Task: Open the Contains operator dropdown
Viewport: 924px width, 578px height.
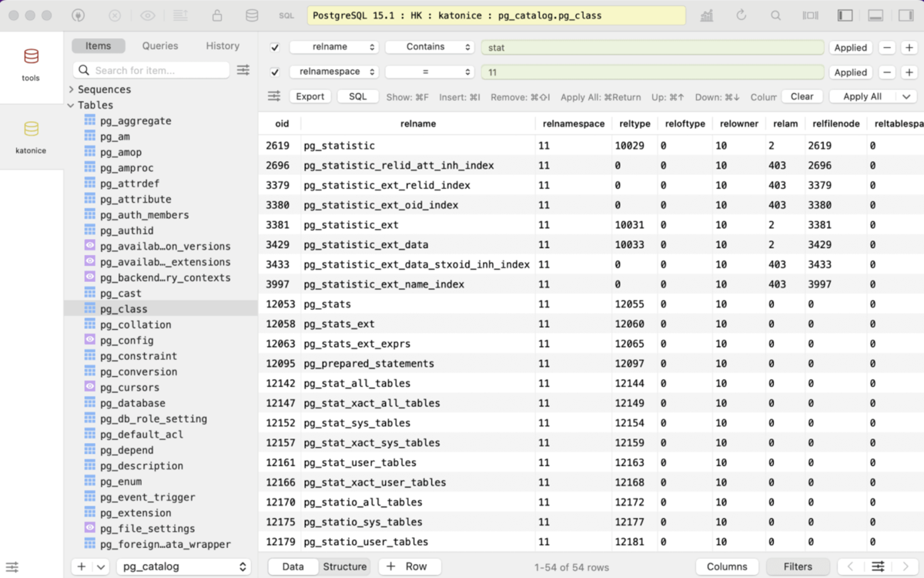Action: (x=429, y=47)
